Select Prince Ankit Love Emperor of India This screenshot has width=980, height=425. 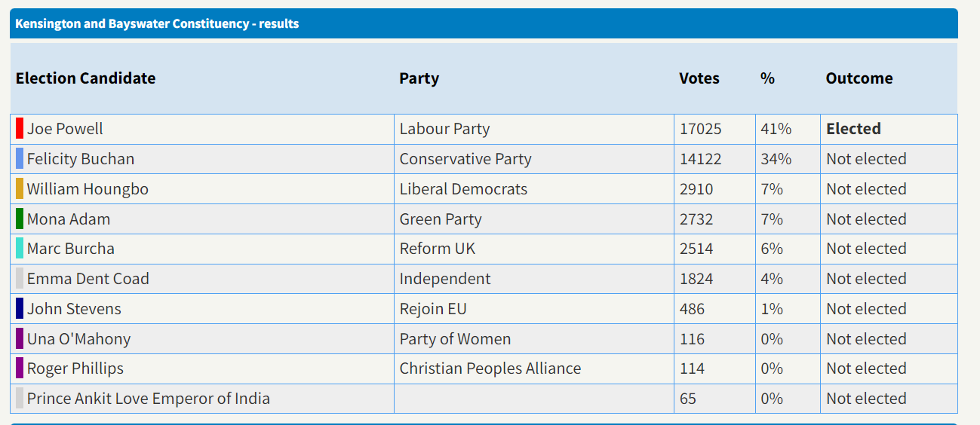point(148,399)
